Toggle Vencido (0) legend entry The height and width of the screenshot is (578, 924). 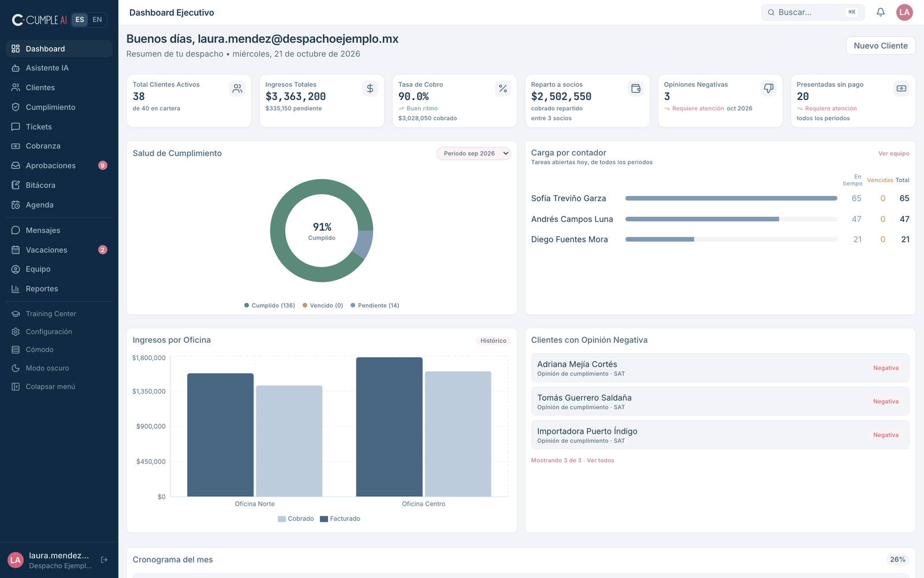click(x=323, y=305)
